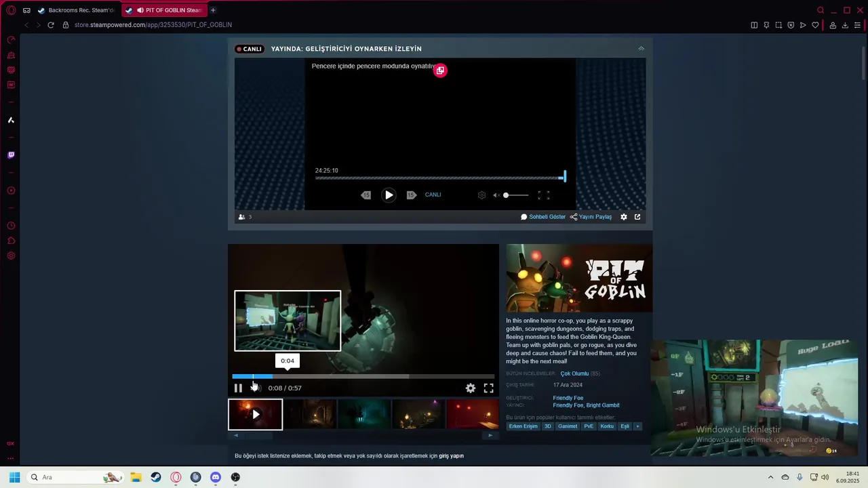
Task: Reload the Steam store page
Action: pos(50,25)
